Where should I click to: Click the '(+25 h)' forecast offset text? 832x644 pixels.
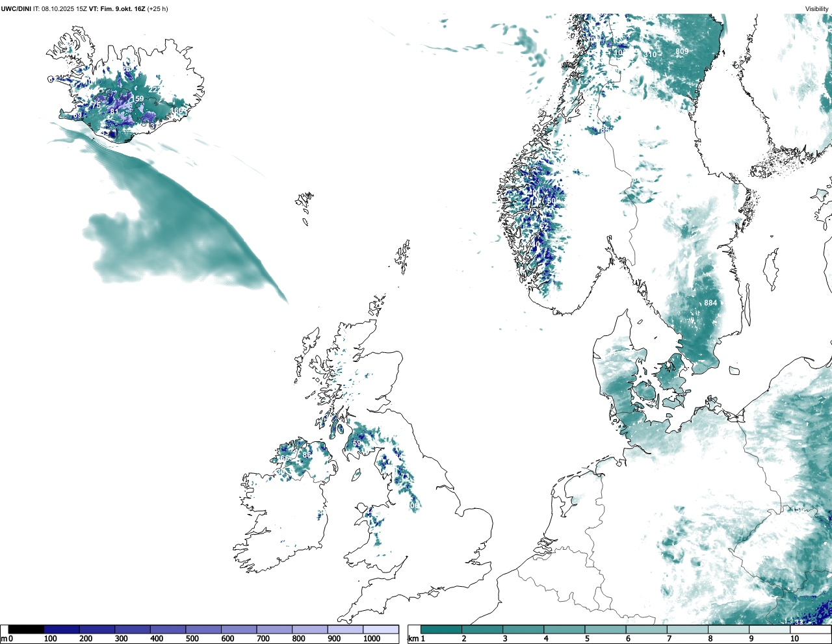point(158,9)
